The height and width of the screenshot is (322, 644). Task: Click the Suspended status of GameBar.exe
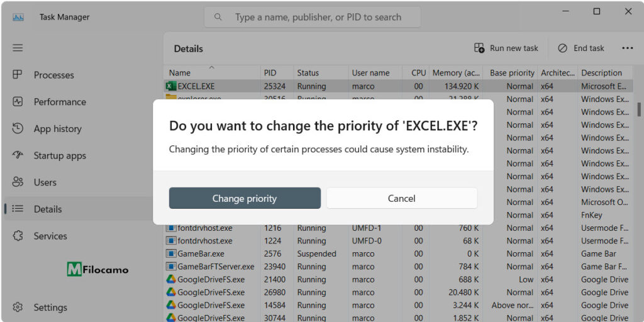point(317,254)
